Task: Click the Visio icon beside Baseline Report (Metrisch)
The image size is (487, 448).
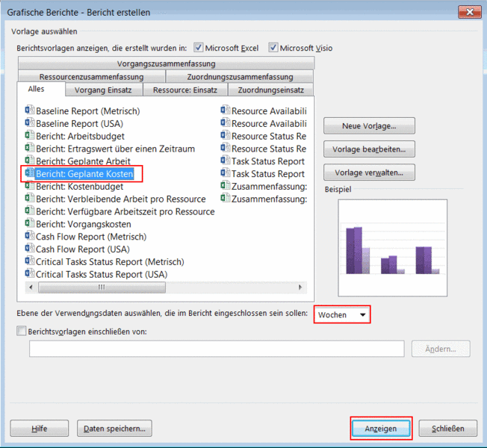Action: point(30,111)
